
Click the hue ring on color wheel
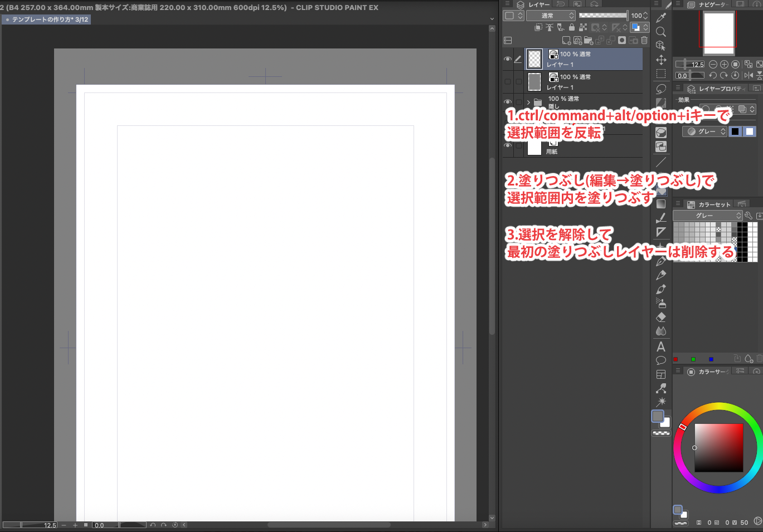[718, 407]
